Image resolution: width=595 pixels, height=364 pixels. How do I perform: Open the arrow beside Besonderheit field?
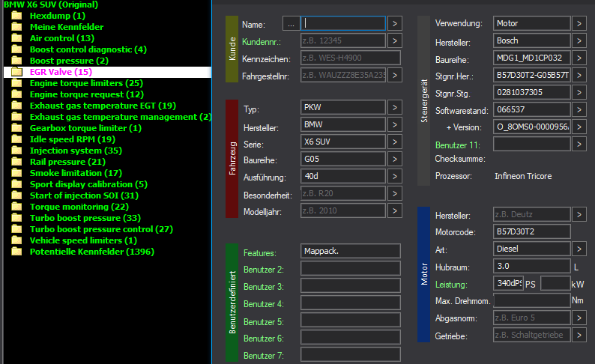tap(395, 193)
